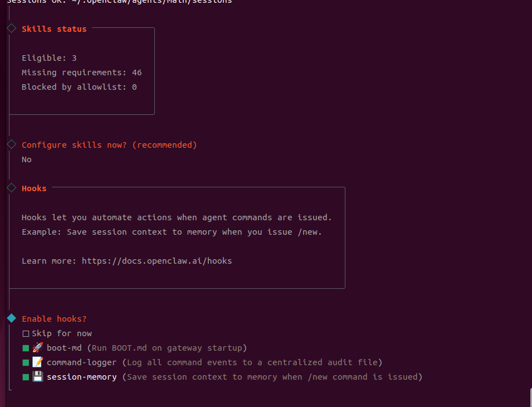Viewport: 532px width, 407px height.
Task: Click the rocket icon beside boot-md
Action: click(37, 348)
